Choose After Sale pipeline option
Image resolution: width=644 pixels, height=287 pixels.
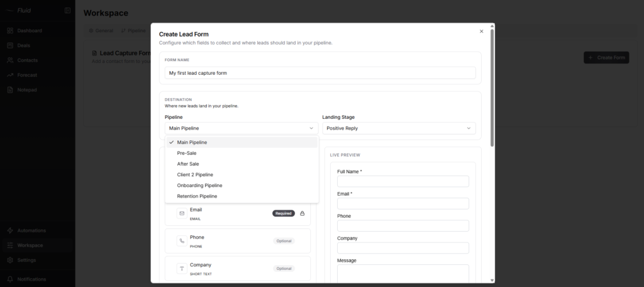click(241, 164)
